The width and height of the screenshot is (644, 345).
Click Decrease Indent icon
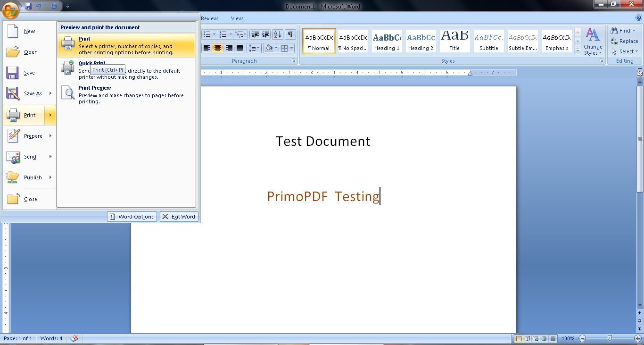coord(255,34)
